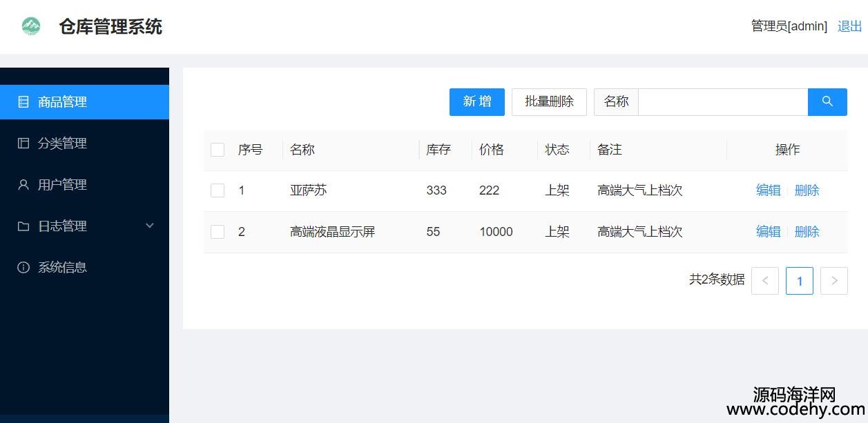This screenshot has width=868, height=423.
Task: Click 高端大气上档次 remark in 高端液晶显示屏 row
Action: click(640, 232)
